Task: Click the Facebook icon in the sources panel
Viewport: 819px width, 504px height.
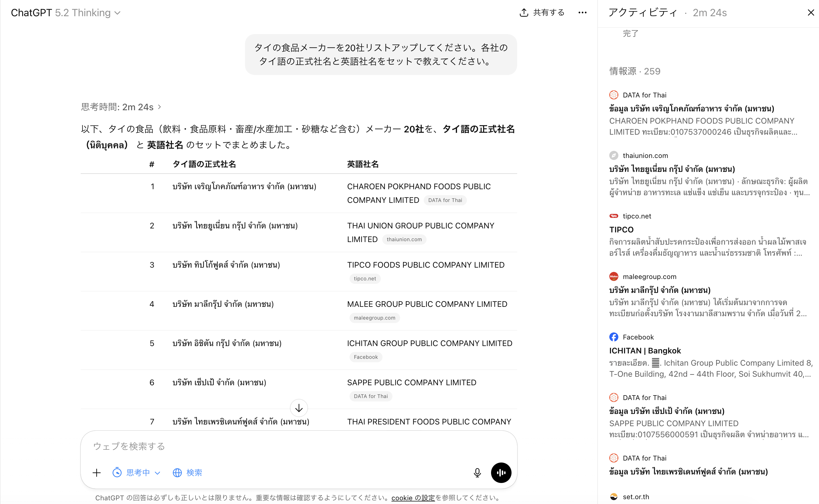Action: click(614, 337)
